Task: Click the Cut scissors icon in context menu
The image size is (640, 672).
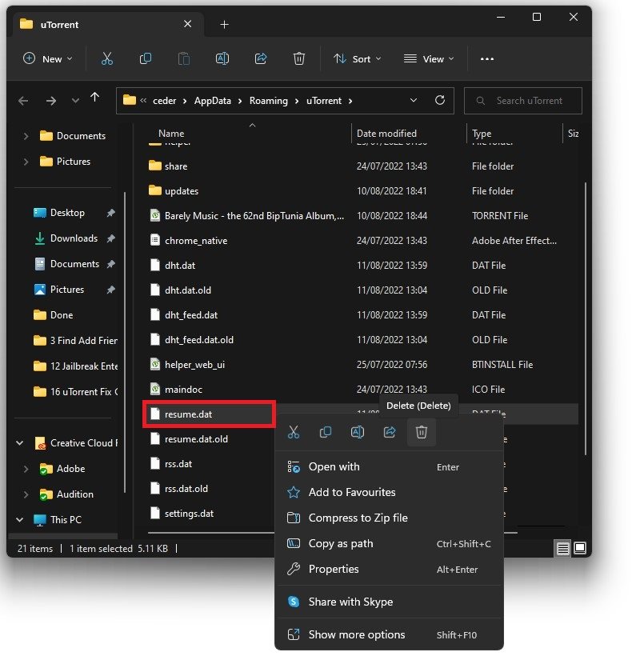Action: coord(294,433)
